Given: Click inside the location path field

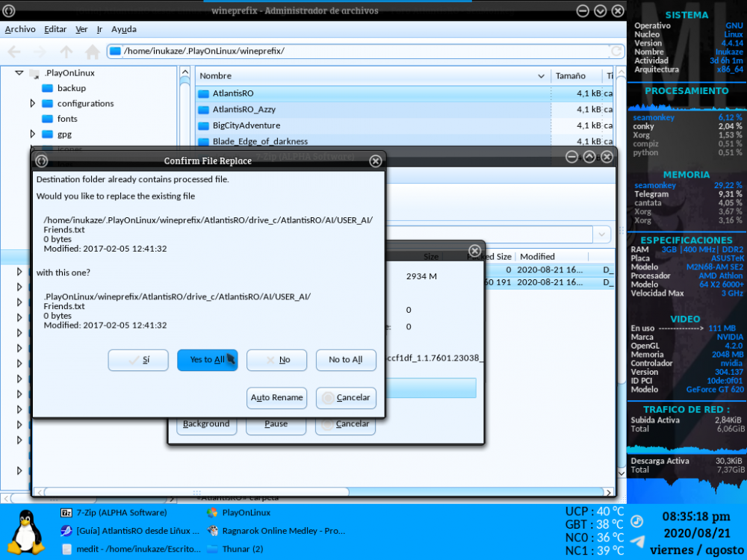Looking at the screenshot, I should click(x=359, y=51).
